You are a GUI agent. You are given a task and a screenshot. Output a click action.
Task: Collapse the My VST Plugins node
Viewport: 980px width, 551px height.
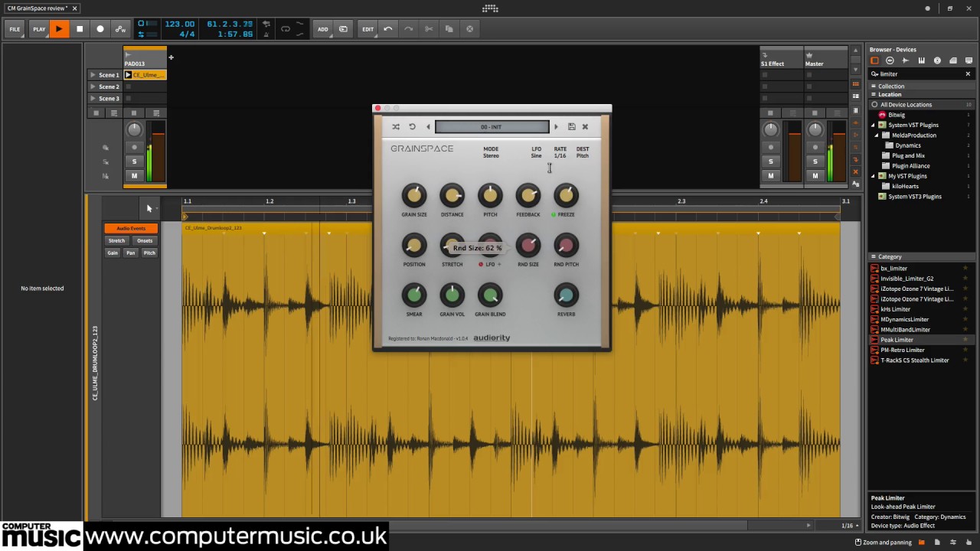click(874, 176)
